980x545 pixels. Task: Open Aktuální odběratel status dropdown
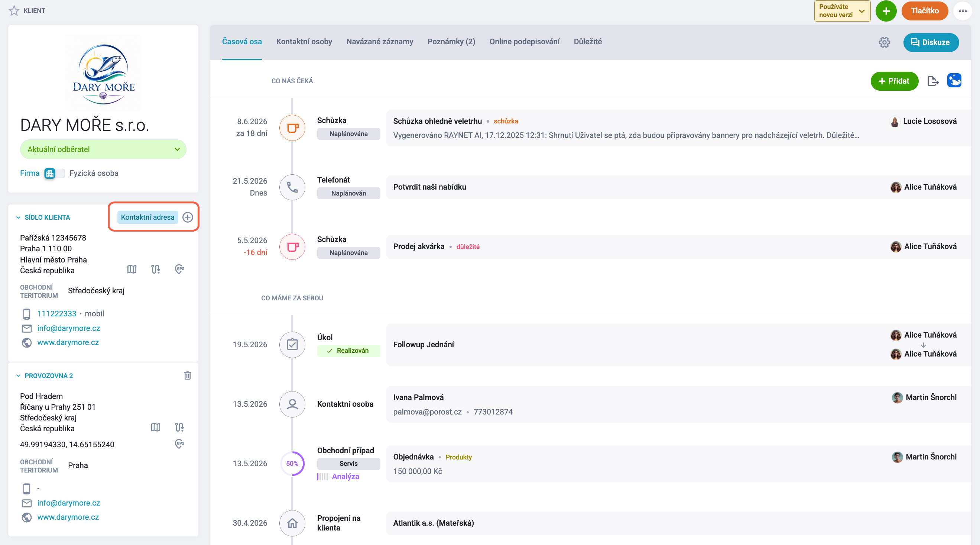click(x=103, y=149)
